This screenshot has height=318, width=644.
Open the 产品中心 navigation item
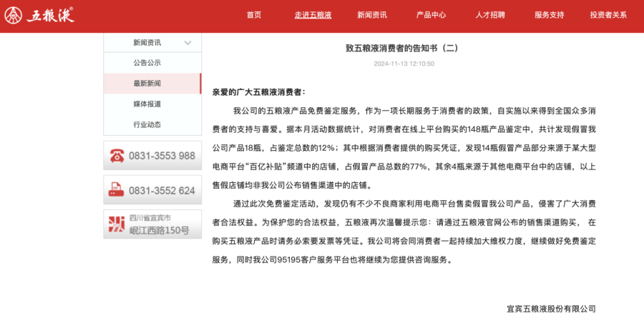tap(431, 15)
